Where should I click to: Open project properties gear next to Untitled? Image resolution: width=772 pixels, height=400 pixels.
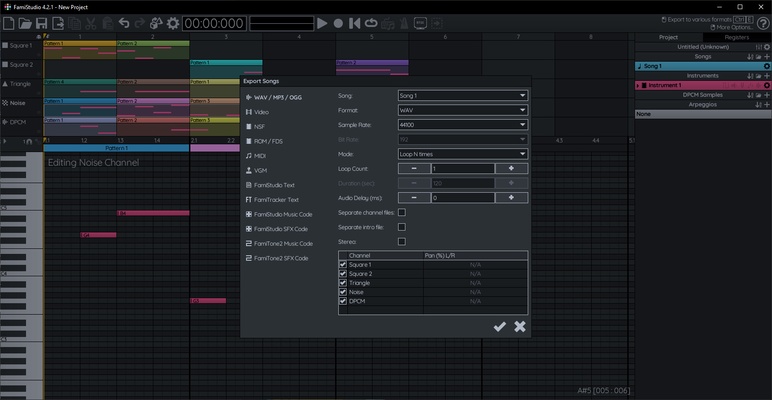(767, 47)
